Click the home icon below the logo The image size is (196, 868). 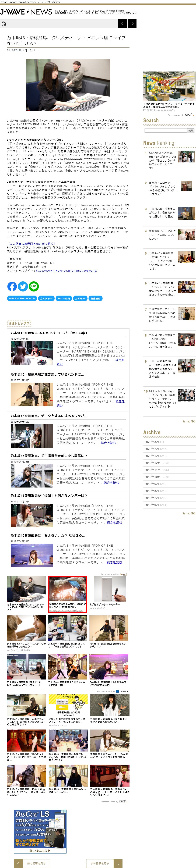coord(4,24)
